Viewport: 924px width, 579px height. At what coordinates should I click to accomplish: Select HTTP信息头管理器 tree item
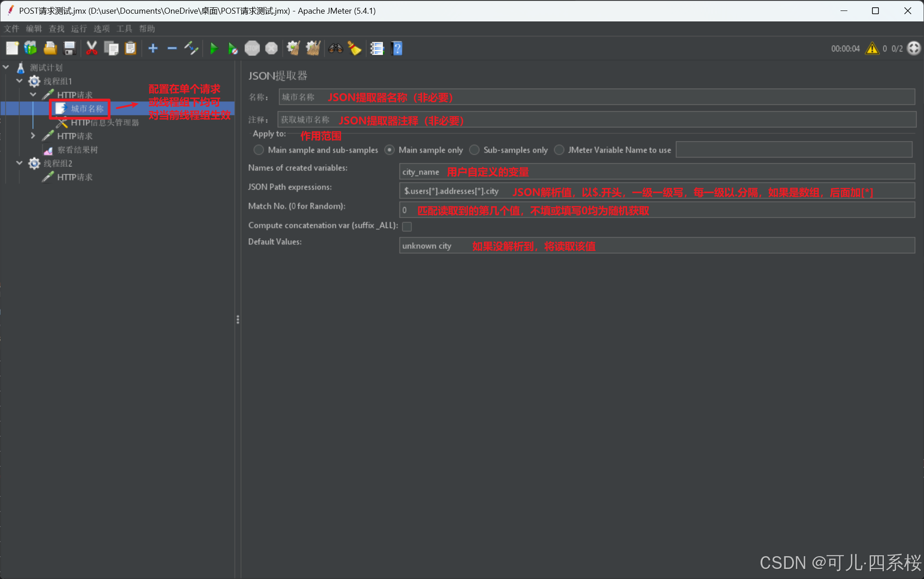[x=104, y=122]
